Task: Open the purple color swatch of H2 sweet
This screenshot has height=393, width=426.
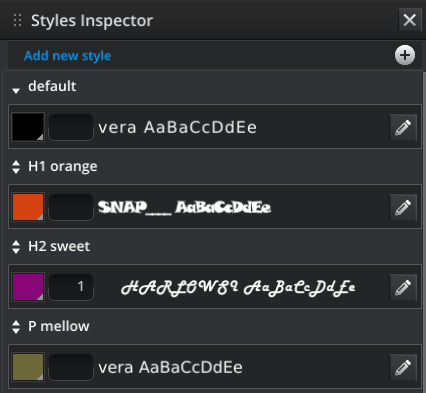Action: (28, 287)
